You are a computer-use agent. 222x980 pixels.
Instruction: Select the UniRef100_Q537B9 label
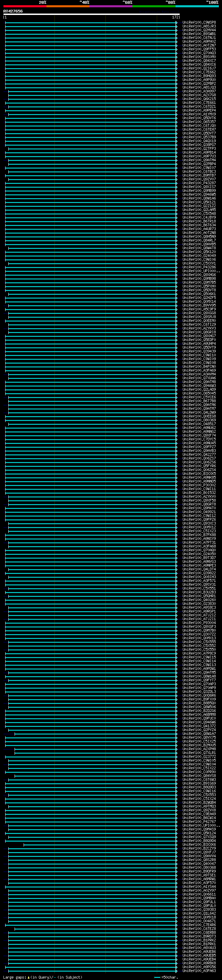click(x=199, y=137)
